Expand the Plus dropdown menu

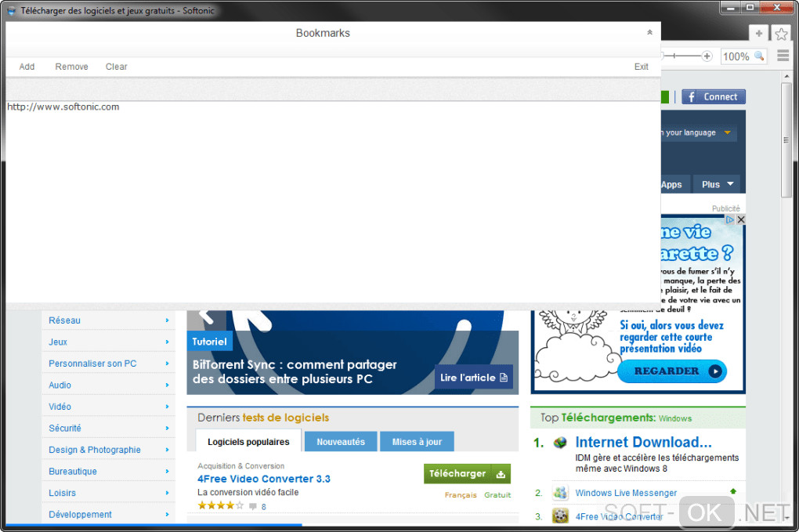click(x=718, y=184)
